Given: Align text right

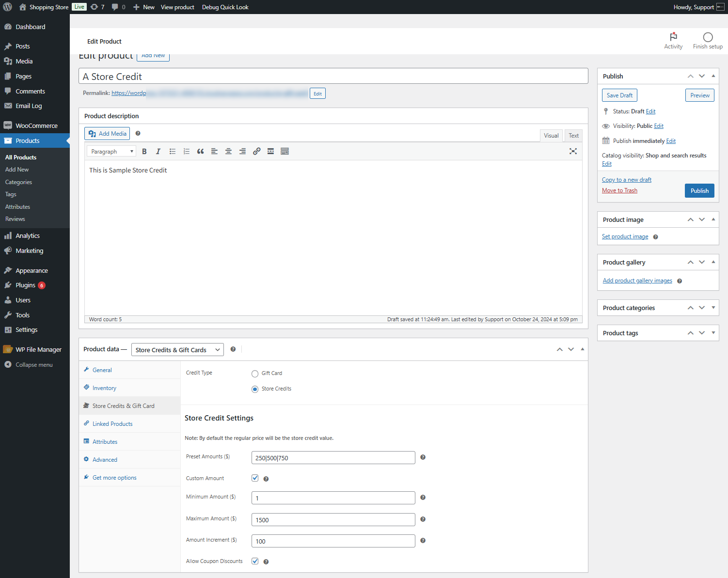Looking at the screenshot, I should [242, 151].
